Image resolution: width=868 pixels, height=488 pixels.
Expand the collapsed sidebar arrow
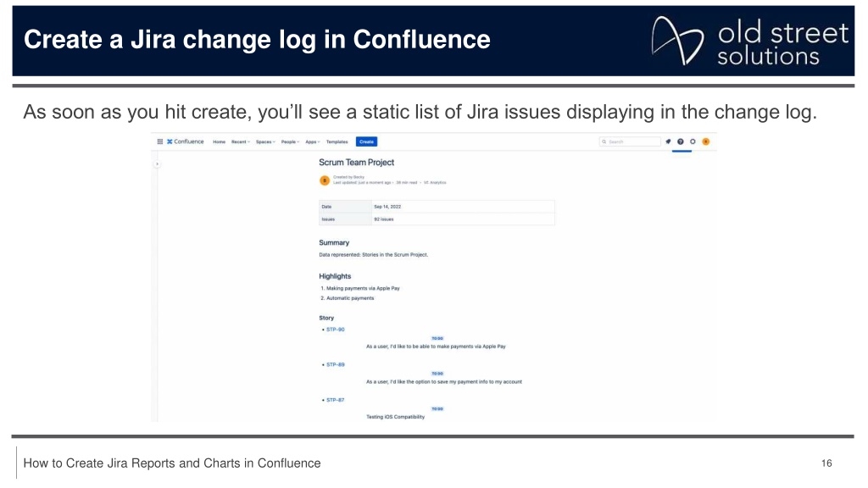(x=157, y=164)
